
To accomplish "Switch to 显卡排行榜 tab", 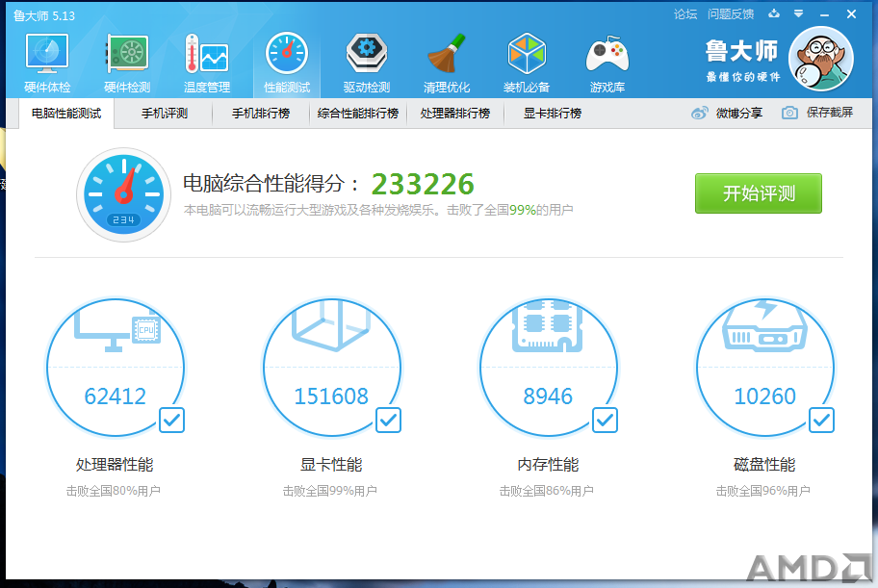I will pos(552,114).
